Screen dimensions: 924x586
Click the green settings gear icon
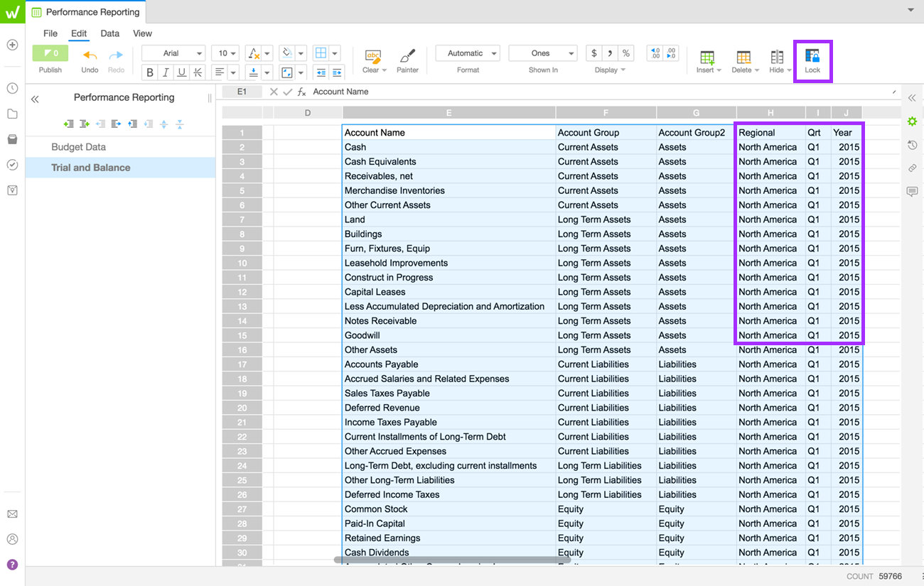912,121
